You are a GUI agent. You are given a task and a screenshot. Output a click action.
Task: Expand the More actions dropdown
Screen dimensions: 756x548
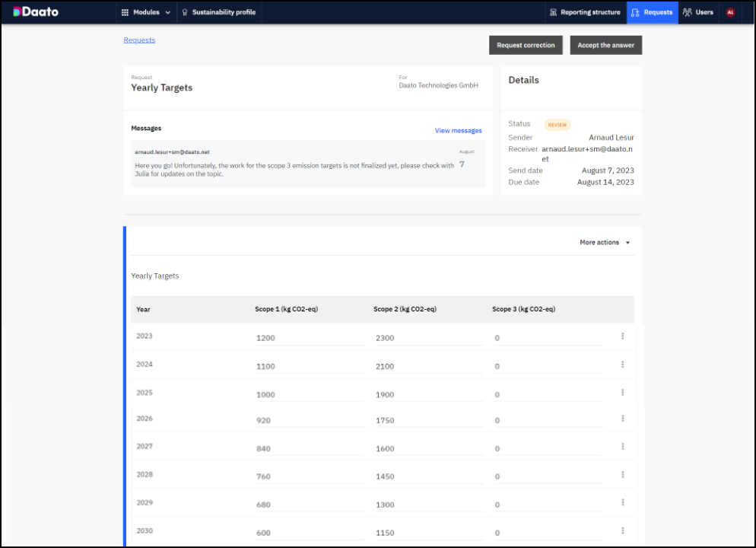click(x=605, y=243)
